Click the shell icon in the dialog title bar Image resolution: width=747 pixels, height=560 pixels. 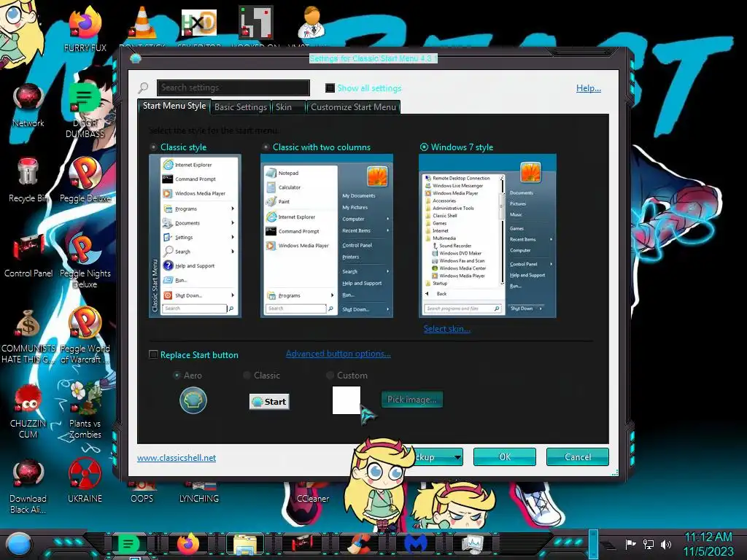(136, 58)
